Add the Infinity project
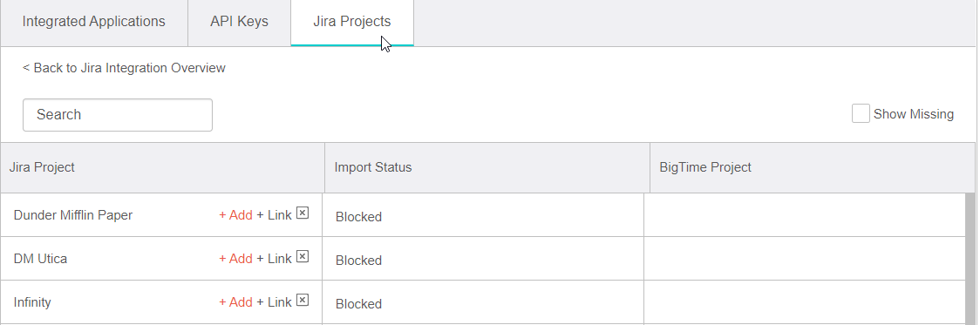The image size is (980, 325). [235, 302]
